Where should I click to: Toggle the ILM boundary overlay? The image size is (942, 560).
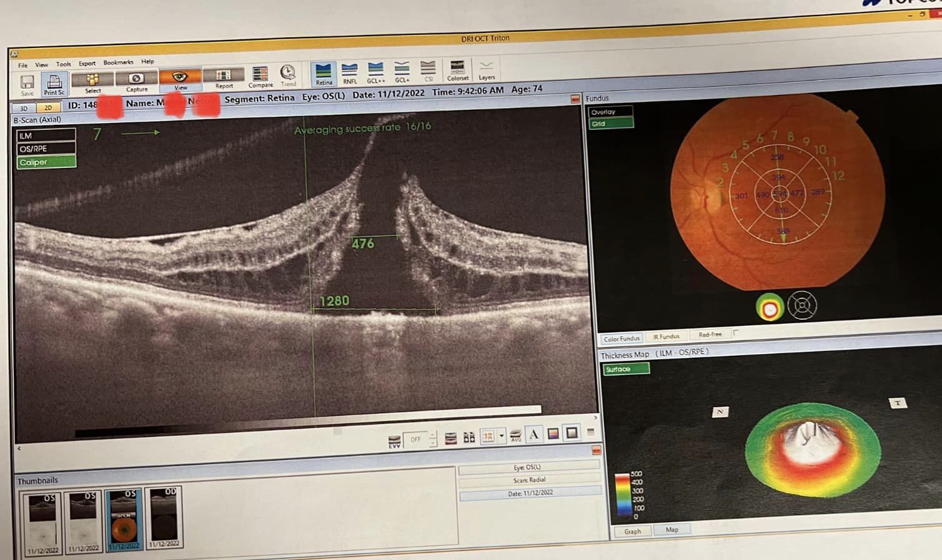tap(46, 135)
